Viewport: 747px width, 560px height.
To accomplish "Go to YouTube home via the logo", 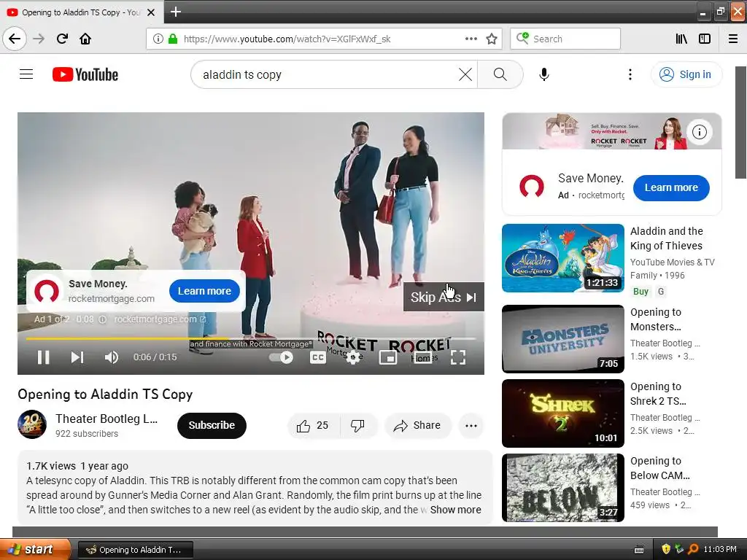I will tap(85, 74).
